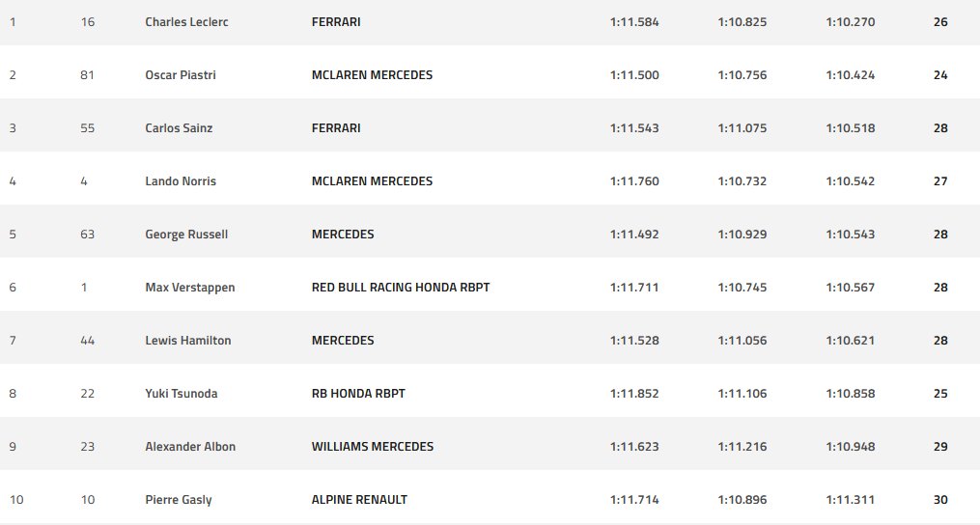980x525 pixels.
Task: Open Lewis Hamilton driver entry
Action: pos(187,341)
